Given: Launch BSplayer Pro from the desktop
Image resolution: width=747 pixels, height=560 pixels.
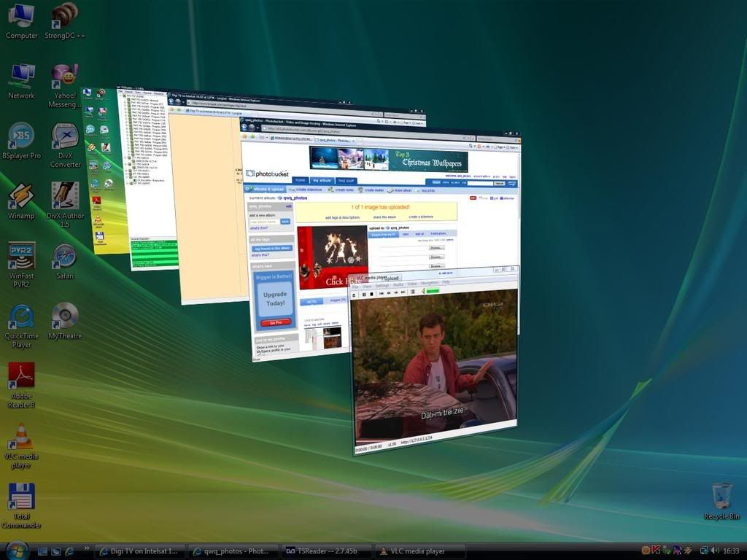Looking at the screenshot, I should point(21,136).
